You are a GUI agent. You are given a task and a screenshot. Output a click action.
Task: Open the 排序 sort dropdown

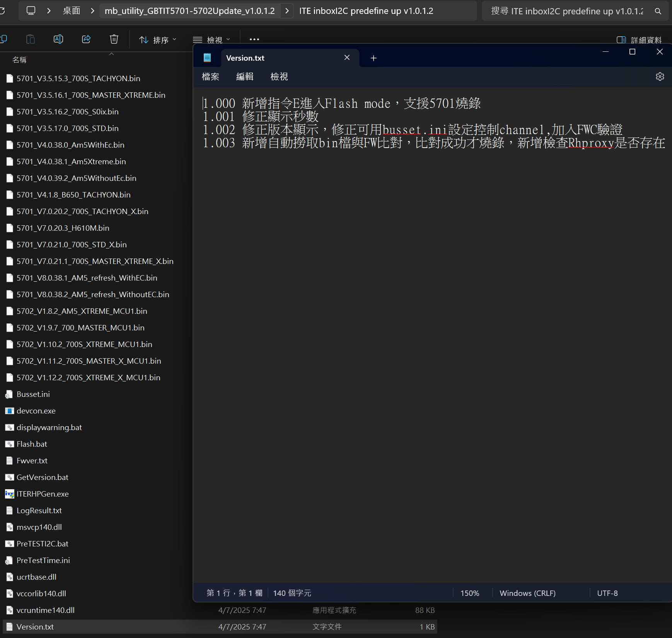pos(158,40)
